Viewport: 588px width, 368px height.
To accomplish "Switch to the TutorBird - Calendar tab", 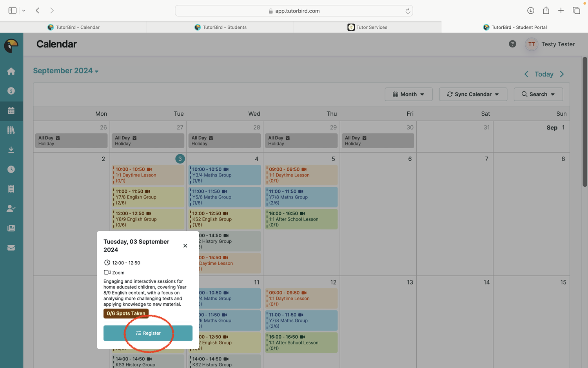I will (73, 27).
